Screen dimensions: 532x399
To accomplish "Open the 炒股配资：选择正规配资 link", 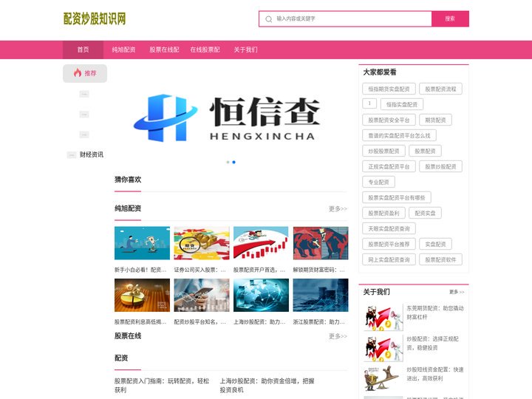I will 432,343.
